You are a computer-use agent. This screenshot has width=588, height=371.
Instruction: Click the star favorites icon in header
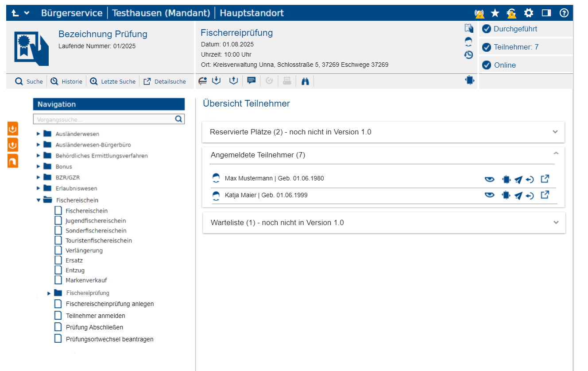click(495, 13)
